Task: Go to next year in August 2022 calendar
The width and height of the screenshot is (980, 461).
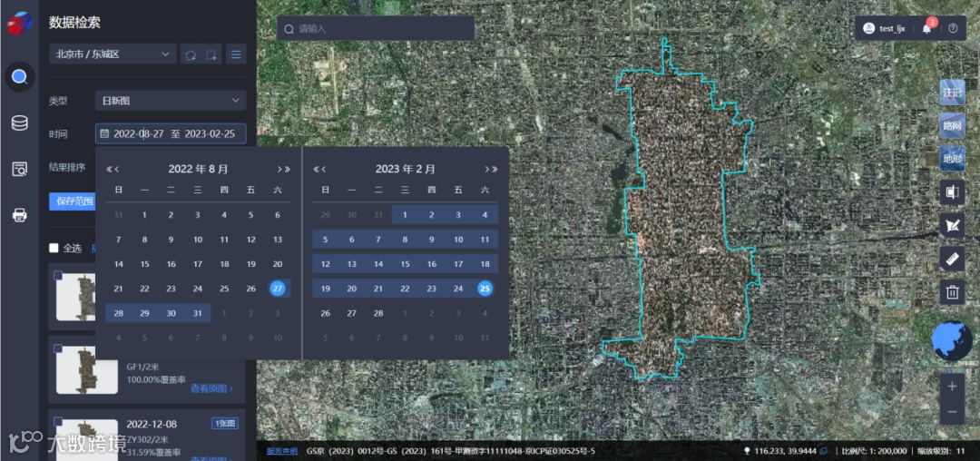Action: 288,170
